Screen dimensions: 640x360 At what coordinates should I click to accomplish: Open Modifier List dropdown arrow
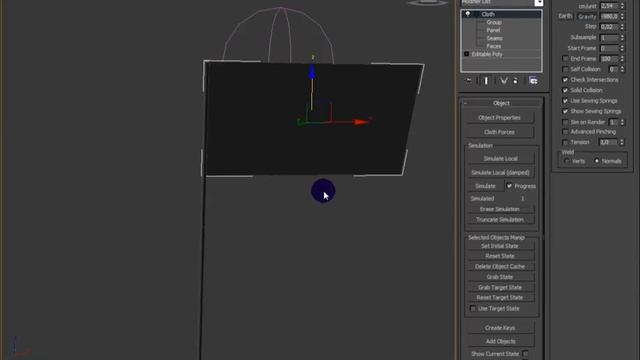539,3
